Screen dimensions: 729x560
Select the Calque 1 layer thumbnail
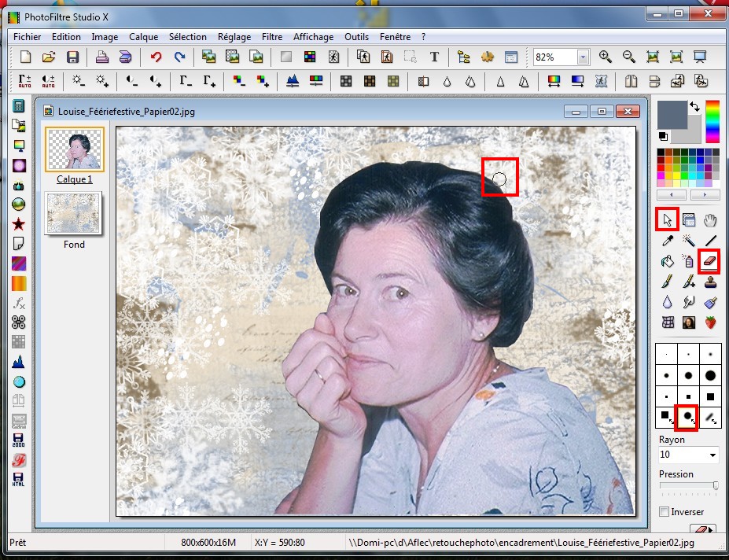tap(75, 149)
